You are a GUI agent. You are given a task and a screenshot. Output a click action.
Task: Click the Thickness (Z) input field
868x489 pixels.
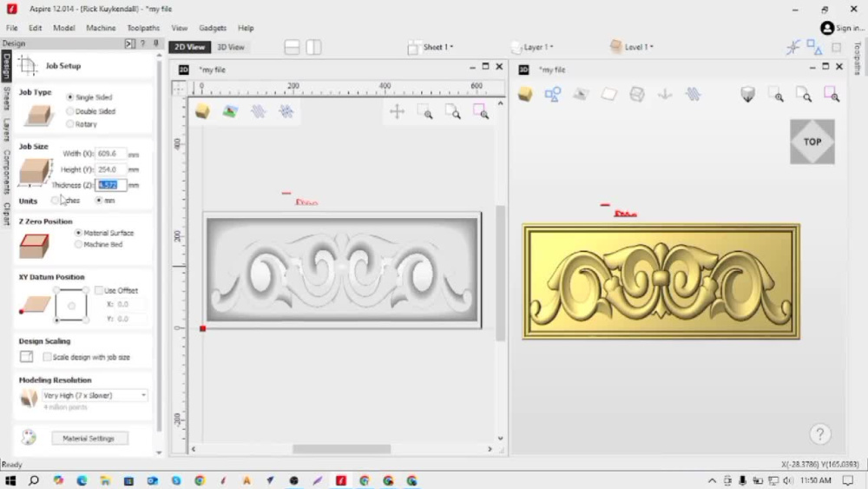[x=111, y=185]
